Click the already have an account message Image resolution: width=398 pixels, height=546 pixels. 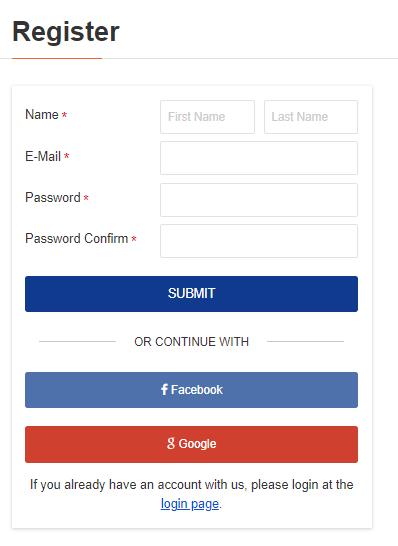pos(192,494)
